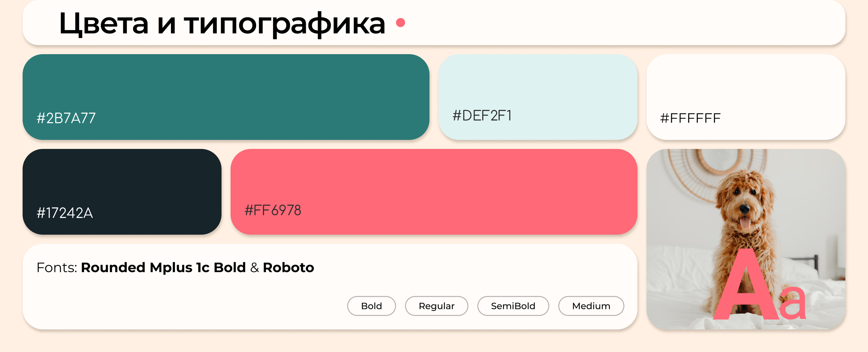
Task: Click the #DEF2F1 hex code label
Action: 482,116
